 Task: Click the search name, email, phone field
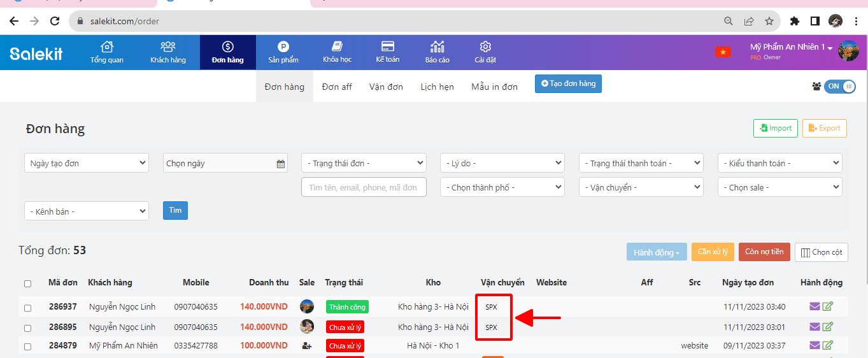364,187
